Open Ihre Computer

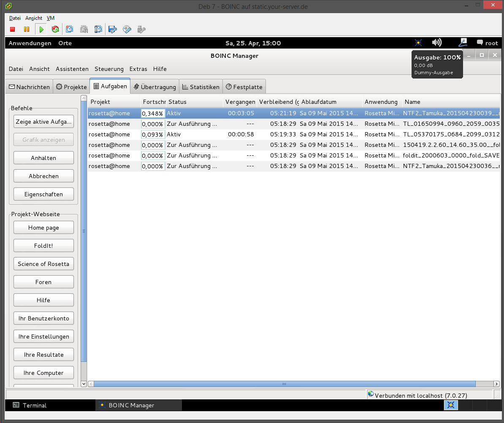click(44, 373)
